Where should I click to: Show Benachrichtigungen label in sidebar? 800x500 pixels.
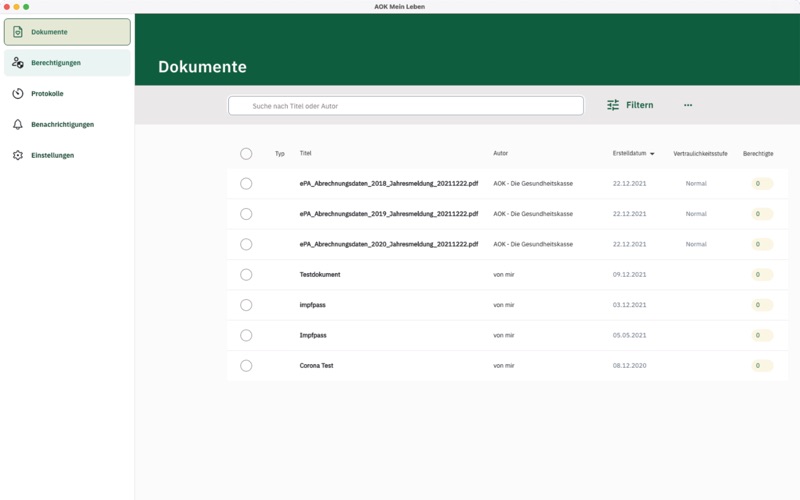click(x=62, y=124)
